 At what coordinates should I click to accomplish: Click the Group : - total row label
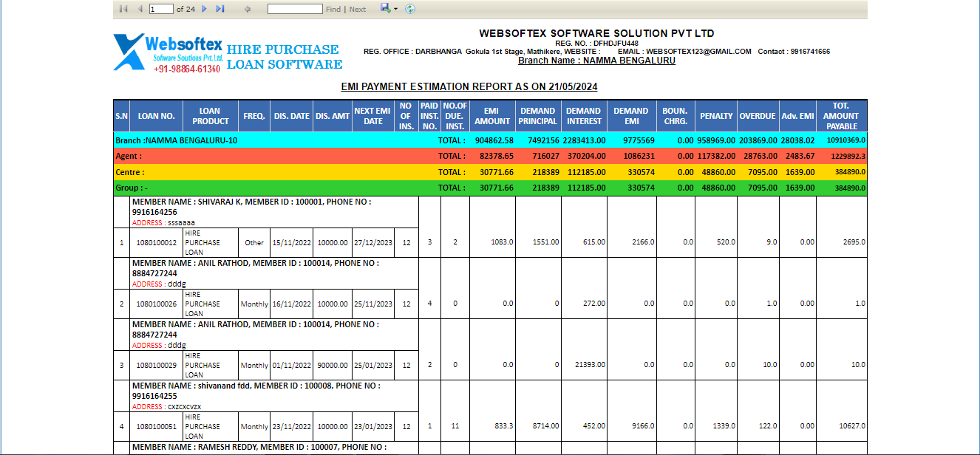(132, 188)
